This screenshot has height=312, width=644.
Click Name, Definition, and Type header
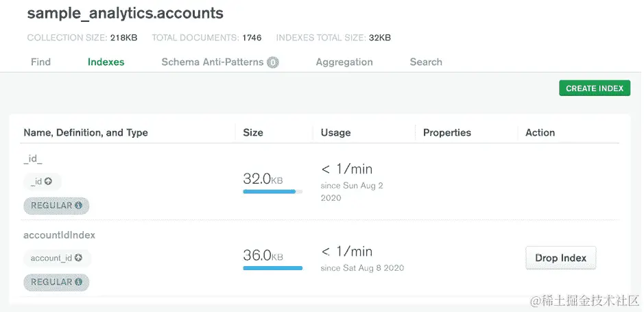[86, 132]
